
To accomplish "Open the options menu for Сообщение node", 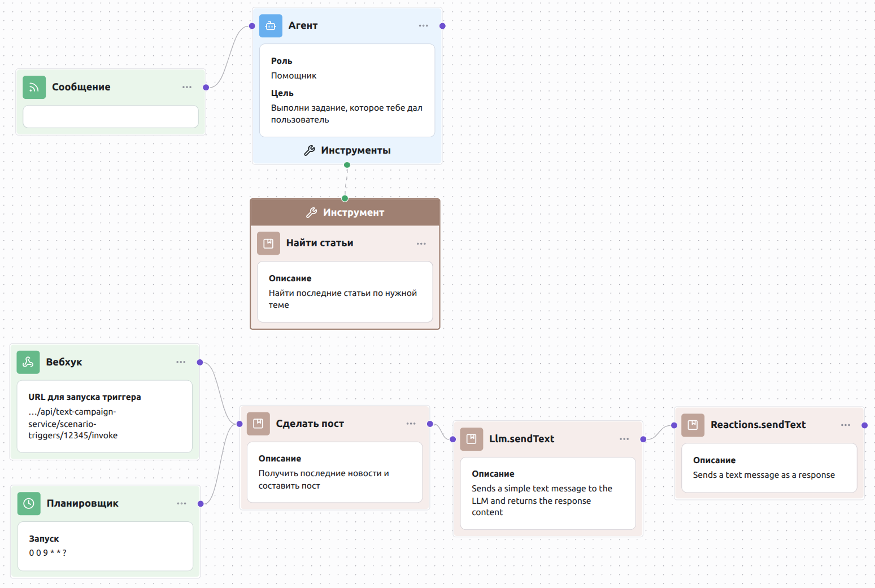I will [187, 87].
